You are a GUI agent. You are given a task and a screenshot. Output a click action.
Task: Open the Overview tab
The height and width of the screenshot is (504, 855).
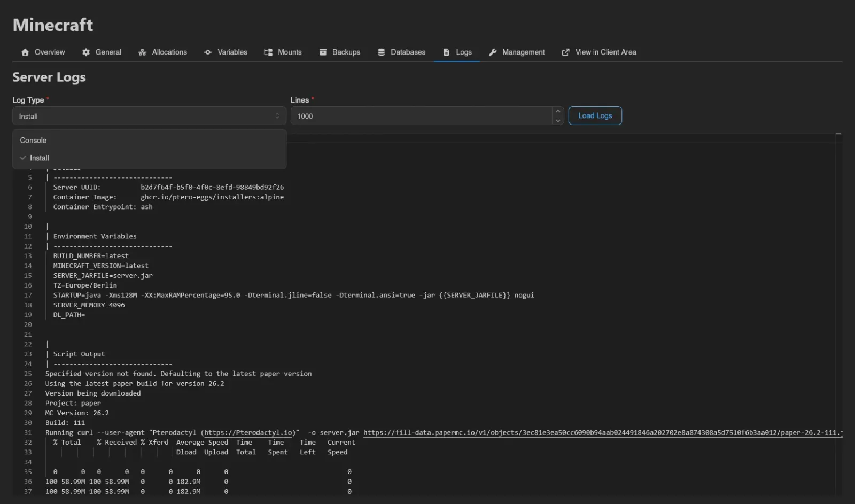pos(43,52)
